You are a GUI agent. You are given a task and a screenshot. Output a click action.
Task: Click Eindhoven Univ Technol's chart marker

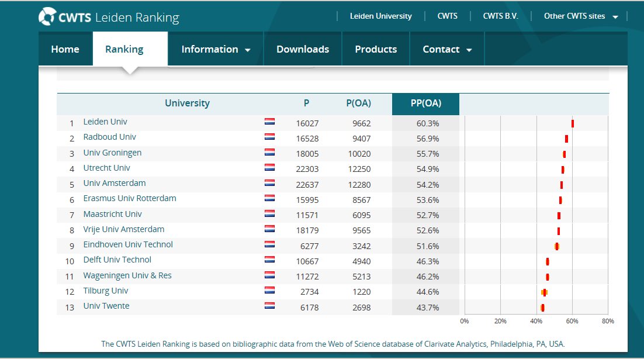557,247
